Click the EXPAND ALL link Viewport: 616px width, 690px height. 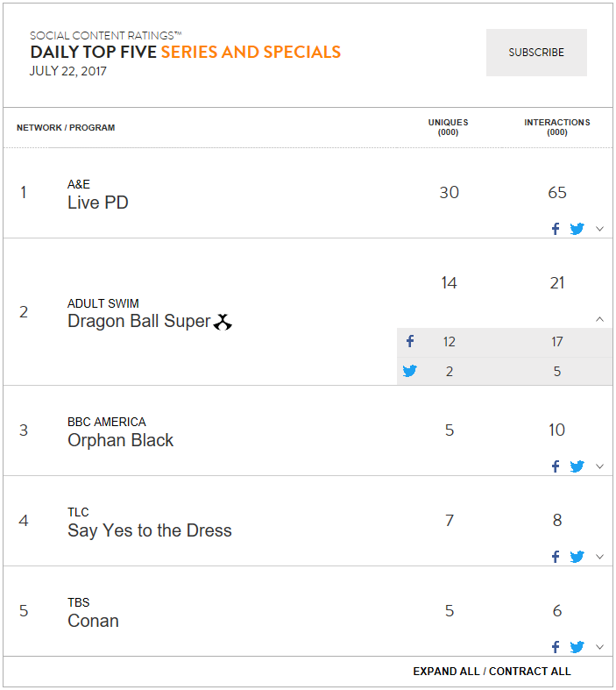[446, 672]
